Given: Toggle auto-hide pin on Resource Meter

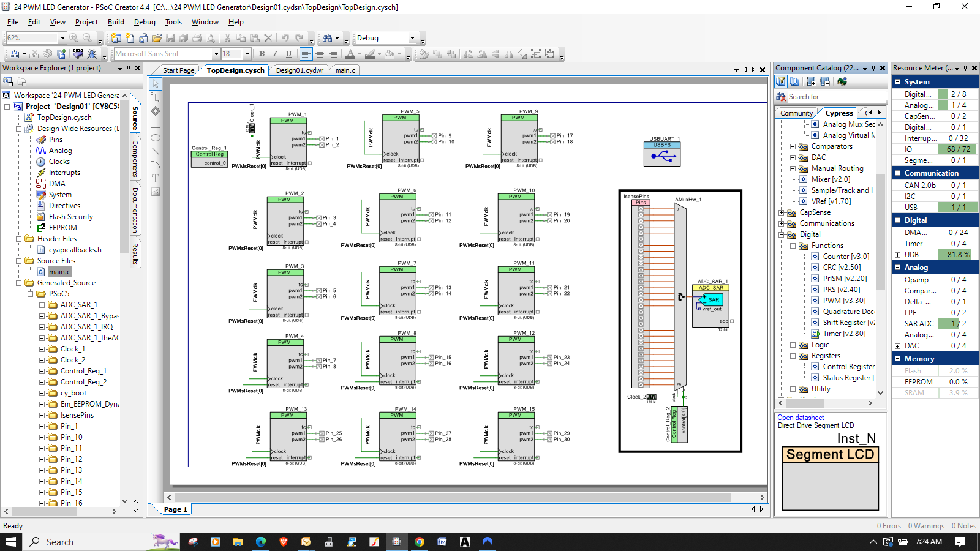Looking at the screenshot, I should (x=965, y=68).
